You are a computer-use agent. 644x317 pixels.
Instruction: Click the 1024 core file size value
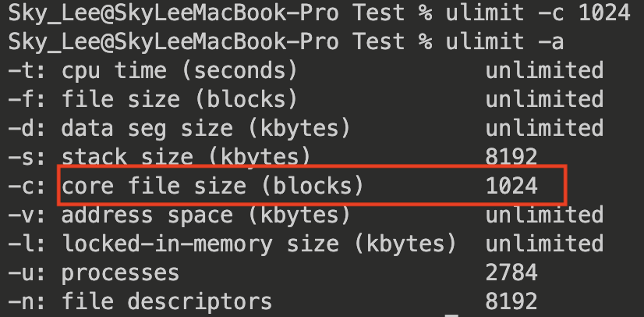tap(511, 186)
